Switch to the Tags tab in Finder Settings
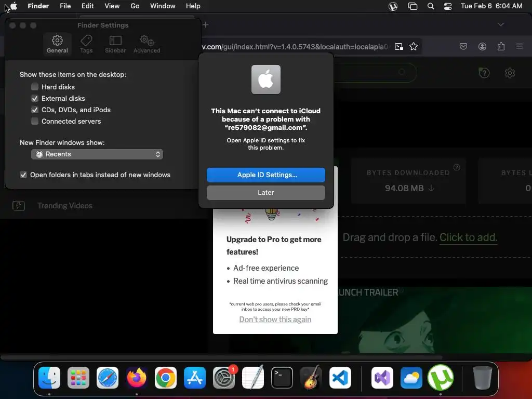The width and height of the screenshot is (532, 399). 86,44
